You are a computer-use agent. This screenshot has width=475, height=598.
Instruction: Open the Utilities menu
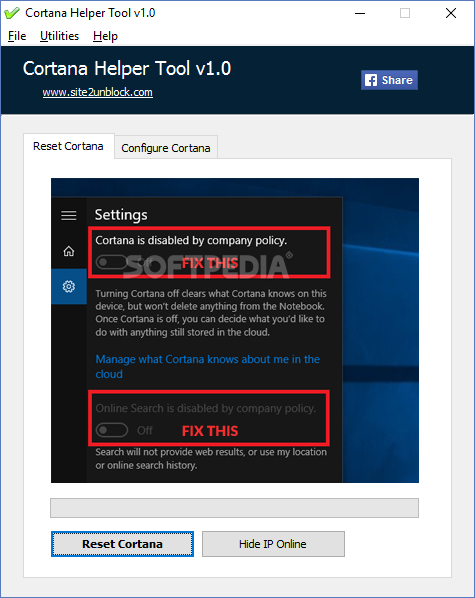(x=59, y=36)
